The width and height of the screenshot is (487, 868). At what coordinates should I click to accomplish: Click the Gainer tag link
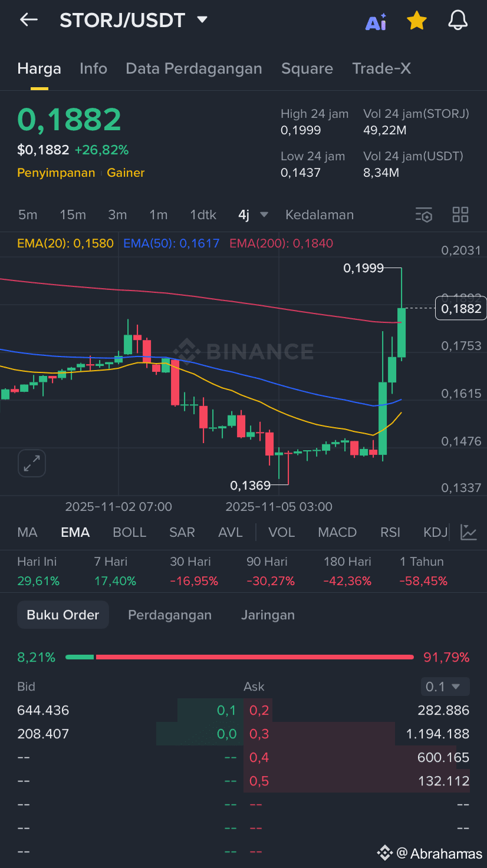pos(126,173)
